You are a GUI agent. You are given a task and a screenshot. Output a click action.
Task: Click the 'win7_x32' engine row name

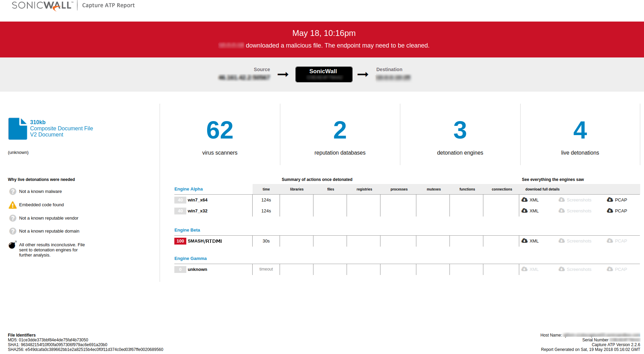(198, 211)
